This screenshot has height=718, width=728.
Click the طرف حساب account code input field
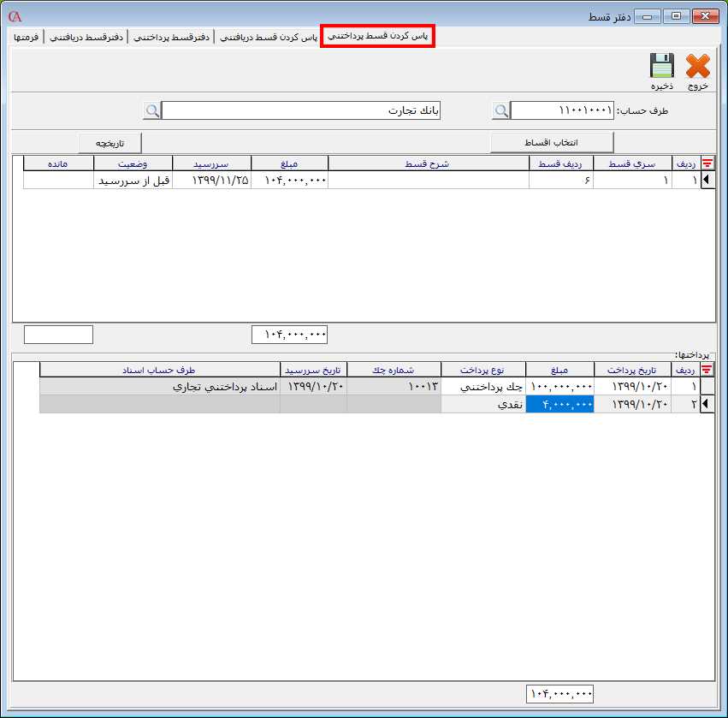(562, 111)
